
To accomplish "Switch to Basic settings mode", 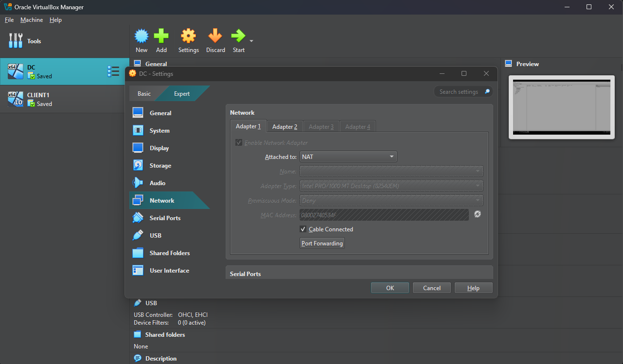I will (144, 93).
